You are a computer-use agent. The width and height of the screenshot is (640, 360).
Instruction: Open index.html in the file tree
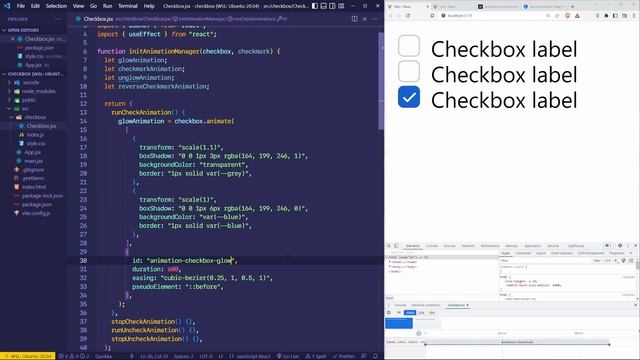34,187
